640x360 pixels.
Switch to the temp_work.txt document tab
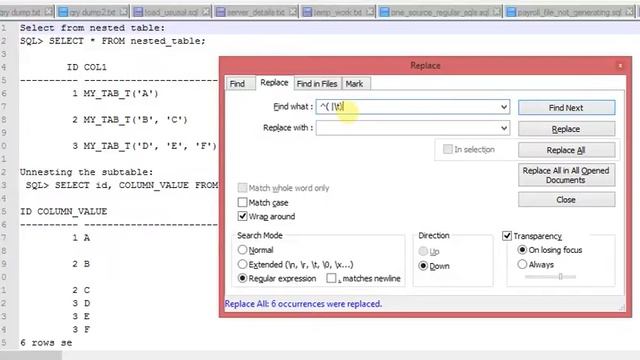click(x=338, y=12)
